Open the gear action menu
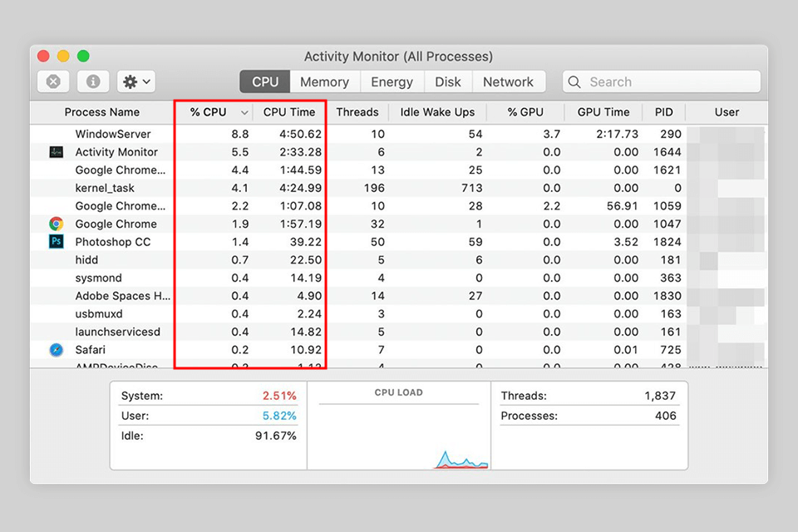Image resolution: width=798 pixels, height=532 pixels. [136, 81]
